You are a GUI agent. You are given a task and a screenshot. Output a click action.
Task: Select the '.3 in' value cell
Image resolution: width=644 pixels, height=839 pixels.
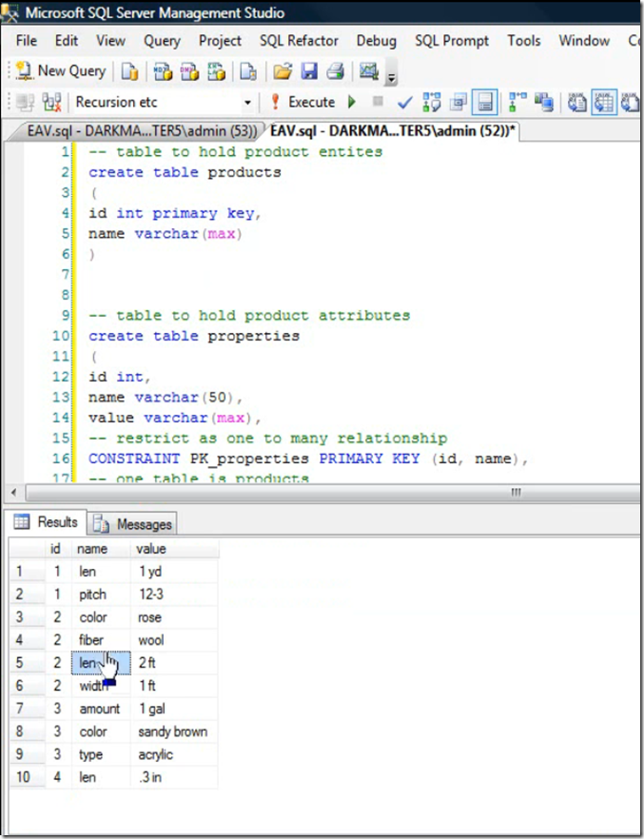tap(174, 777)
